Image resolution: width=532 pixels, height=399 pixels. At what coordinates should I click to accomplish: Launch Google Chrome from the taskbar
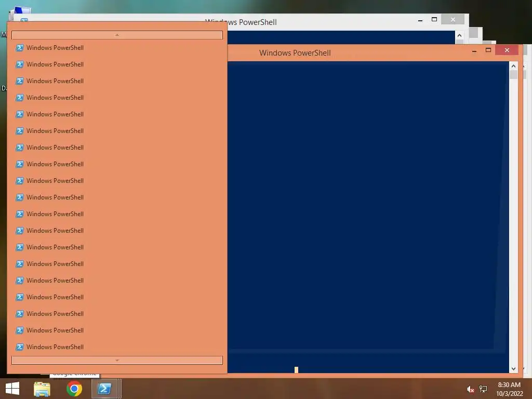click(74, 389)
